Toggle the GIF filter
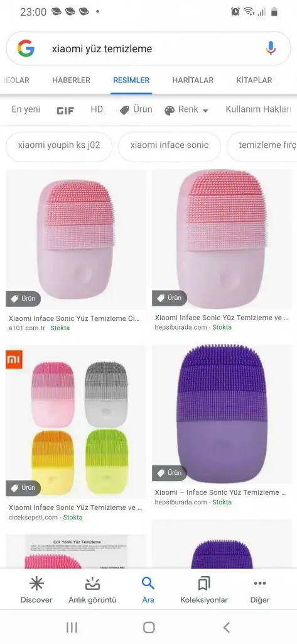The width and height of the screenshot is (297, 644). click(x=65, y=110)
